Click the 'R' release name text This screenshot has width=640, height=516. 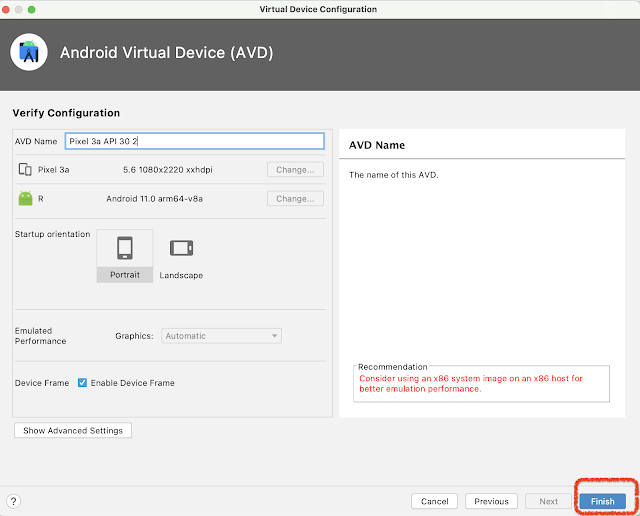41,199
